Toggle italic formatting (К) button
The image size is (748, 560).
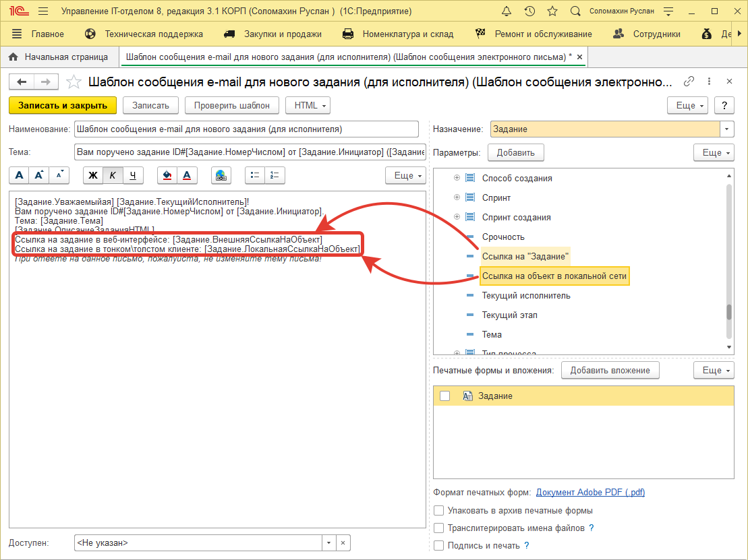113,175
